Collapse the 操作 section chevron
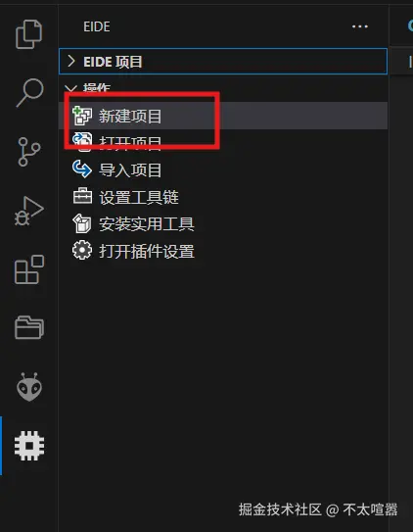This screenshot has height=532, width=413. point(70,88)
